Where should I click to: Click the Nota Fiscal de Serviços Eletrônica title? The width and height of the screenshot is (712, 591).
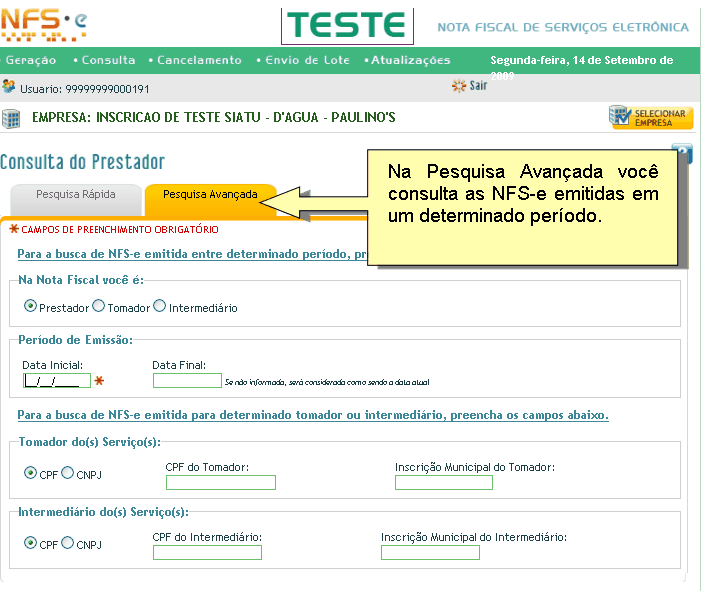pos(563,27)
